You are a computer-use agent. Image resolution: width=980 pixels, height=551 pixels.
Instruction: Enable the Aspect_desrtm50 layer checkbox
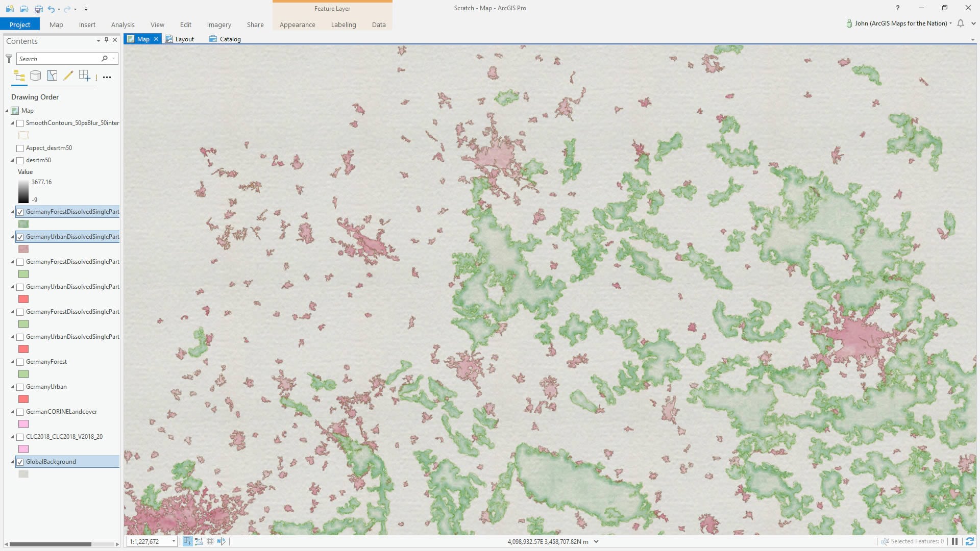tap(20, 148)
